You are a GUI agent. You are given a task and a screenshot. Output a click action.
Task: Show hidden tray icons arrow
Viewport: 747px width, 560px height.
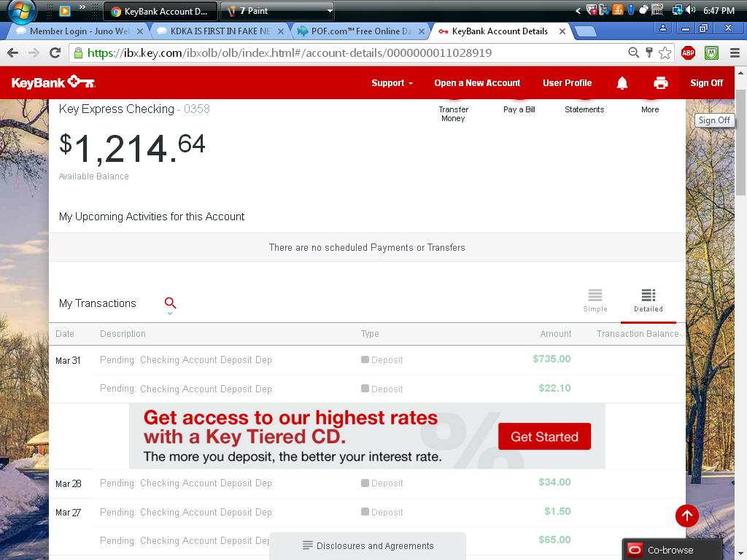578,10
